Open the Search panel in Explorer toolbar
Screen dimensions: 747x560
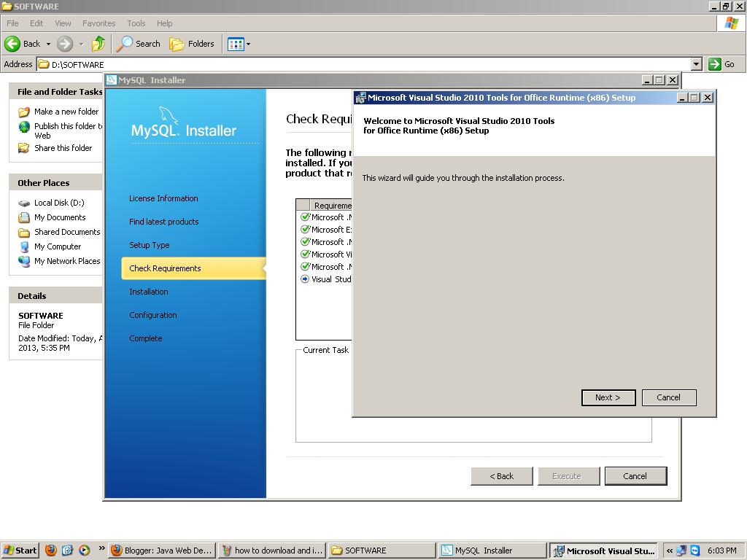click(x=138, y=44)
